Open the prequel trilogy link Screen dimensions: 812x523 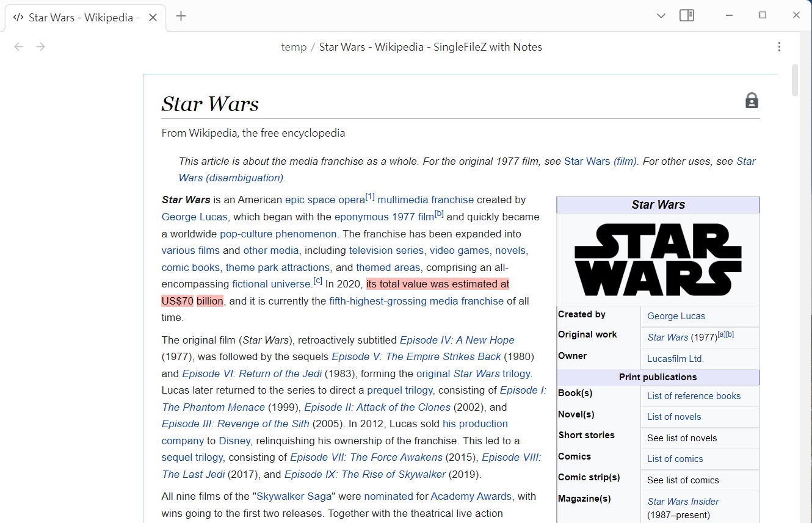pyautogui.click(x=400, y=390)
